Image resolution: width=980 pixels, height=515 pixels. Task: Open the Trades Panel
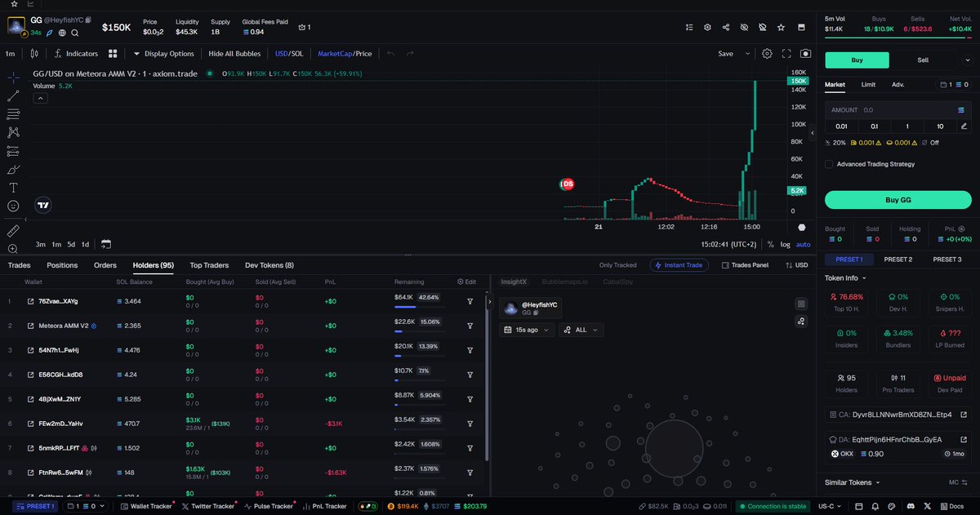pyautogui.click(x=744, y=265)
